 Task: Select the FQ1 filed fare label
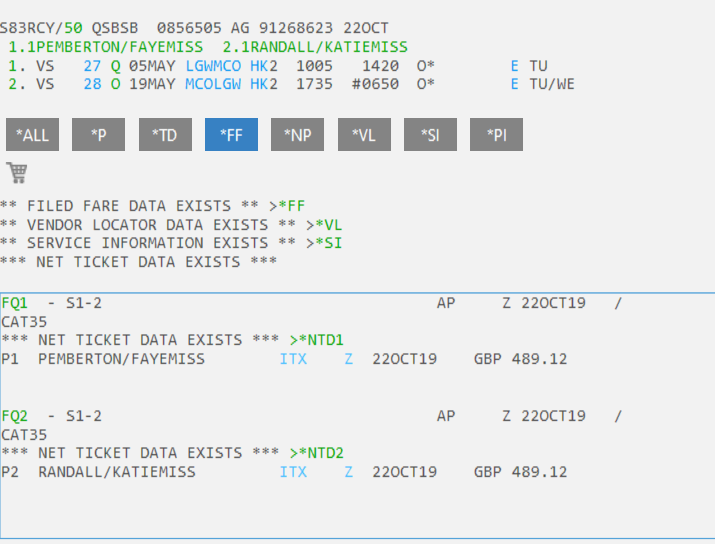click(x=15, y=303)
